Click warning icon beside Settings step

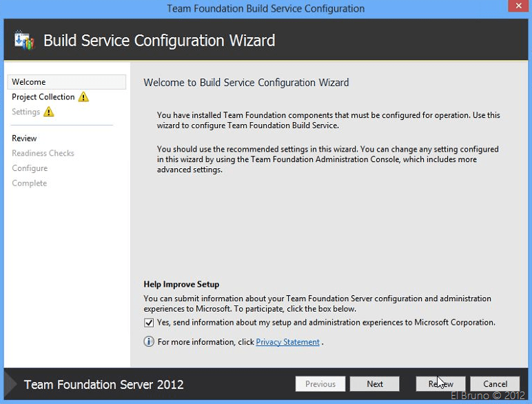coord(48,112)
